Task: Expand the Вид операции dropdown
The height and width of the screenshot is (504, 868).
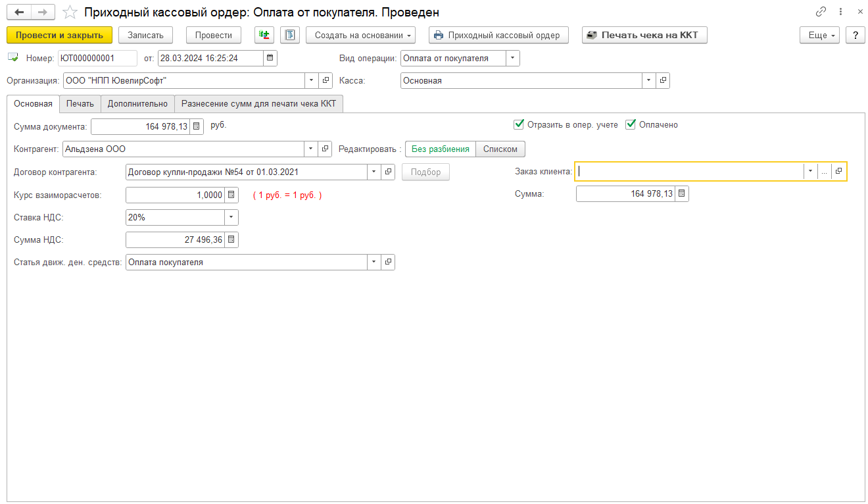Action: click(x=513, y=58)
